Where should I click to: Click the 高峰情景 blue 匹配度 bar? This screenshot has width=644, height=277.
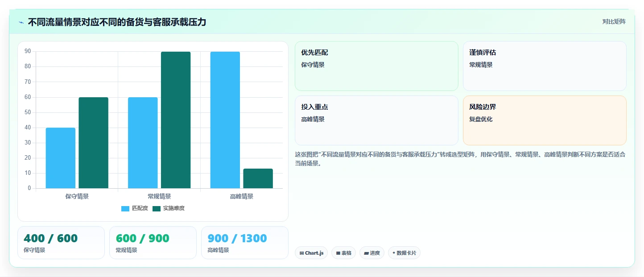click(x=225, y=120)
